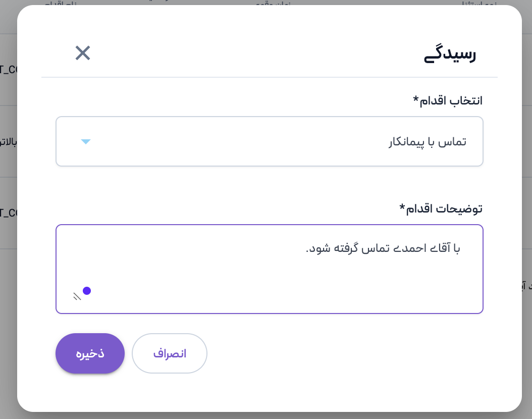Click the purple dot indicator inside the textarea
This screenshot has width=532, height=419.
pos(87,290)
